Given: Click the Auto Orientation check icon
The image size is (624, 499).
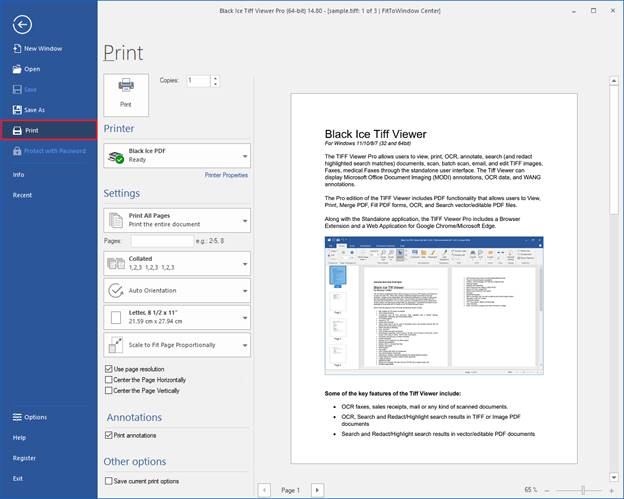Looking at the screenshot, I should (116, 290).
